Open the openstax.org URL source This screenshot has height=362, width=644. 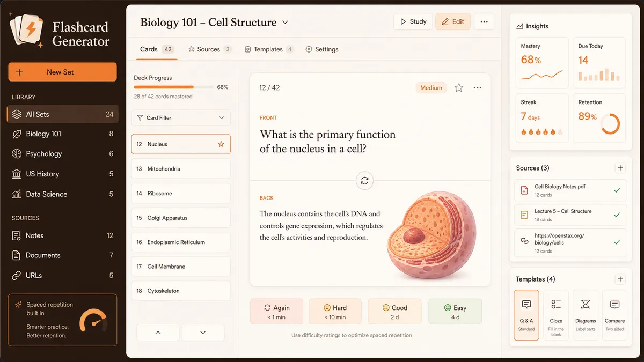570,242
